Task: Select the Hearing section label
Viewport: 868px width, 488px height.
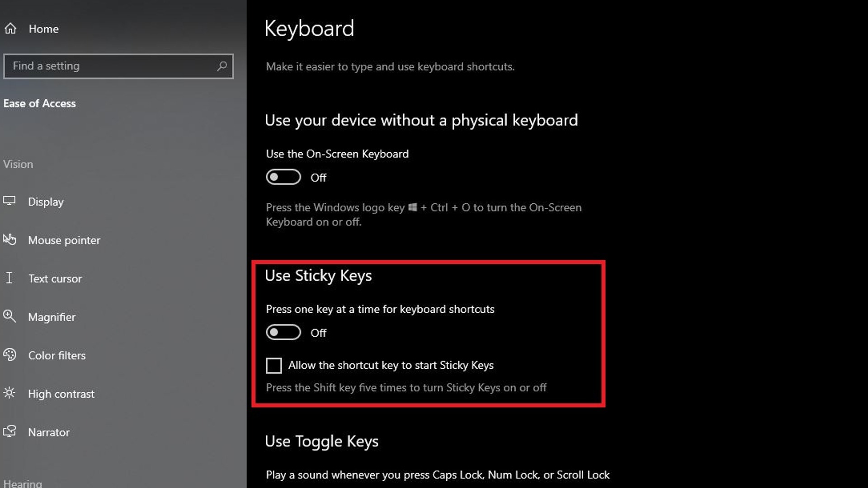Action: click(x=22, y=483)
